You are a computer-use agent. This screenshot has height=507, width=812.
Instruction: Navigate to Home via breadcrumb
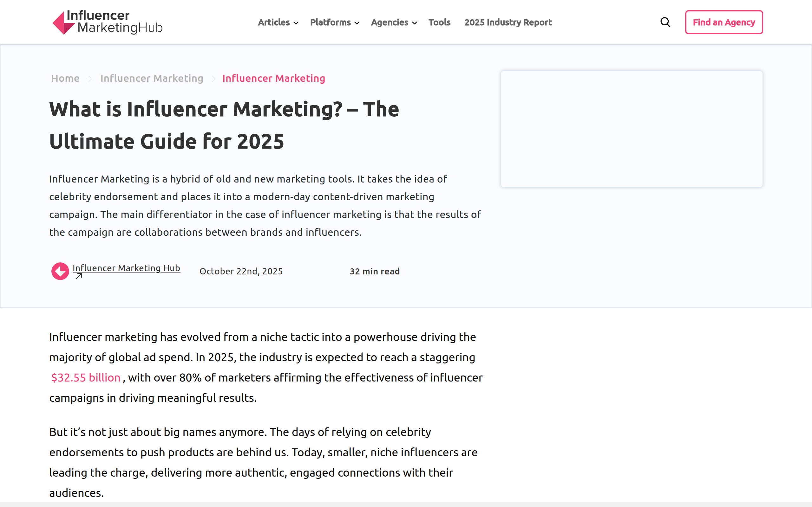(65, 78)
